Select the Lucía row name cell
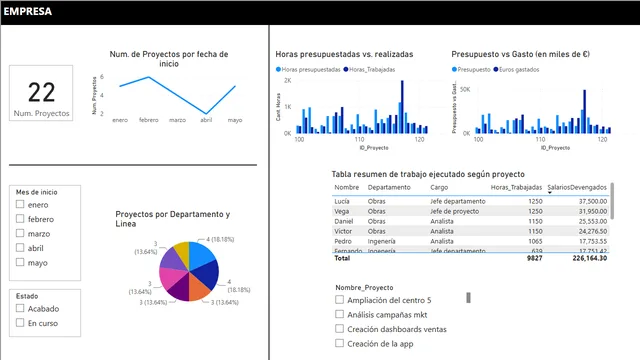The height and width of the screenshot is (360, 640). pyautogui.click(x=342, y=201)
